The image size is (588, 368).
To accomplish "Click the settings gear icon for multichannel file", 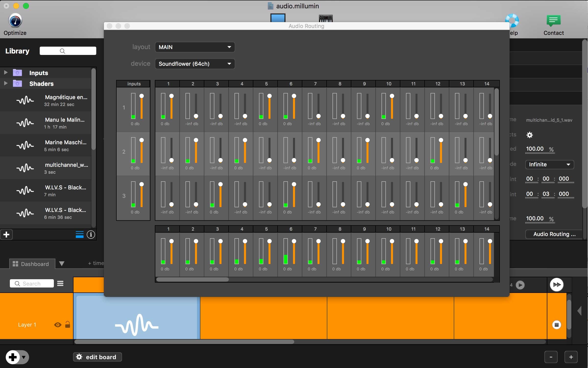I will coord(530,135).
